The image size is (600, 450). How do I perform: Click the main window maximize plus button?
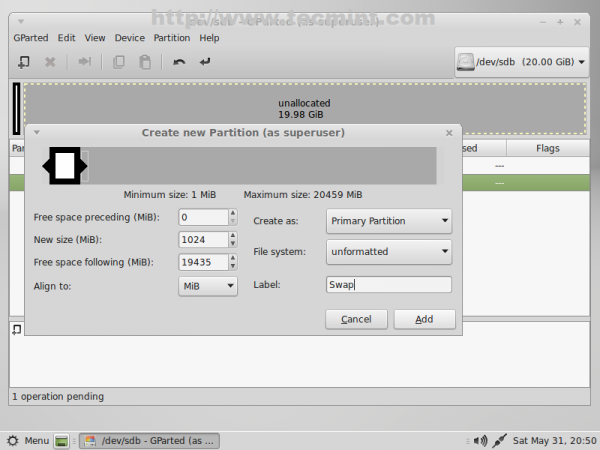[560, 22]
